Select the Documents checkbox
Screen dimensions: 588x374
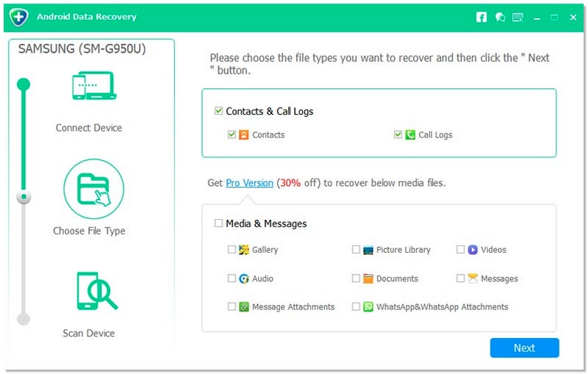(x=356, y=279)
